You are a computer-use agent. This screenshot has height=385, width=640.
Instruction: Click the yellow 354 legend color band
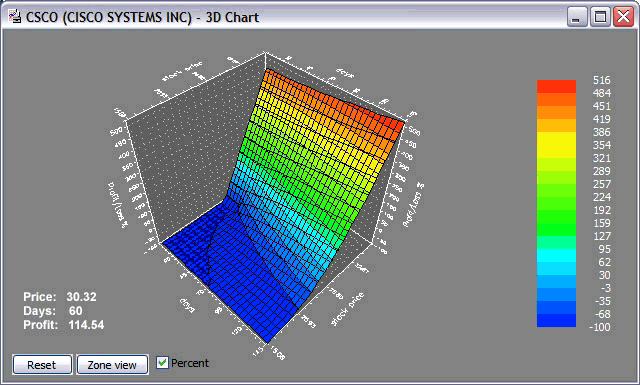click(x=556, y=145)
